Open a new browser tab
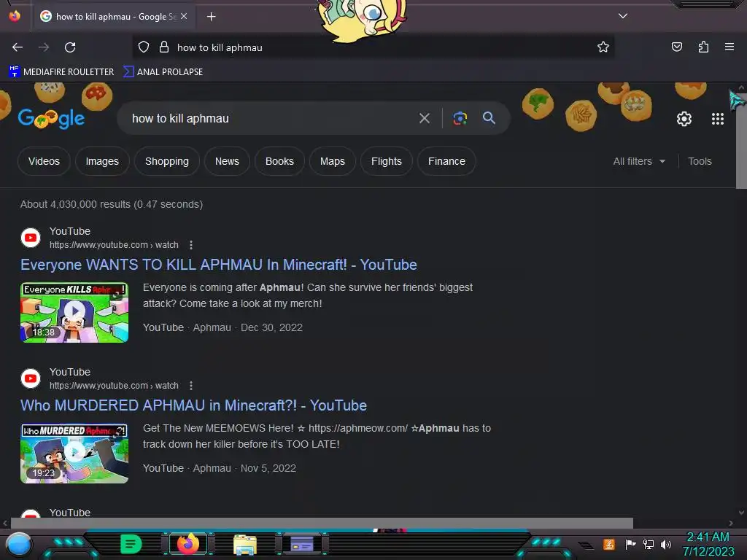This screenshot has width=747, height=560. click(x=211, y=17)
